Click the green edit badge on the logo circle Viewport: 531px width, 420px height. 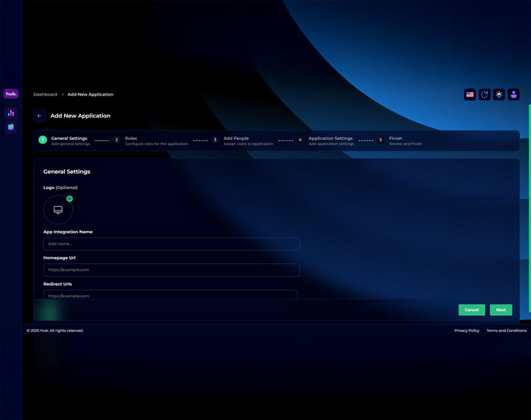70,198
